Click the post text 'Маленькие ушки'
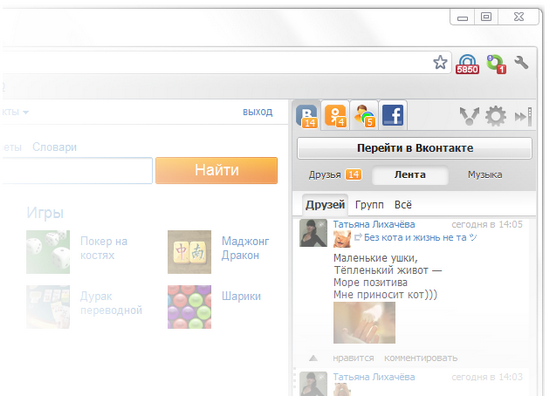The height and width of the screenshot is (396, 550). 376,259
